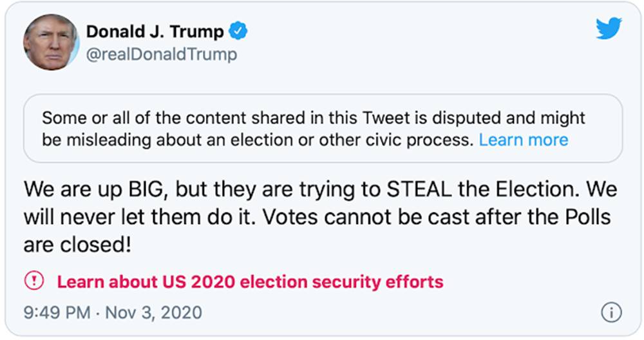Click 'civic process' text in the notice
Image resolution: width=644 pixels, height=340 pixels.
[417, 140]
